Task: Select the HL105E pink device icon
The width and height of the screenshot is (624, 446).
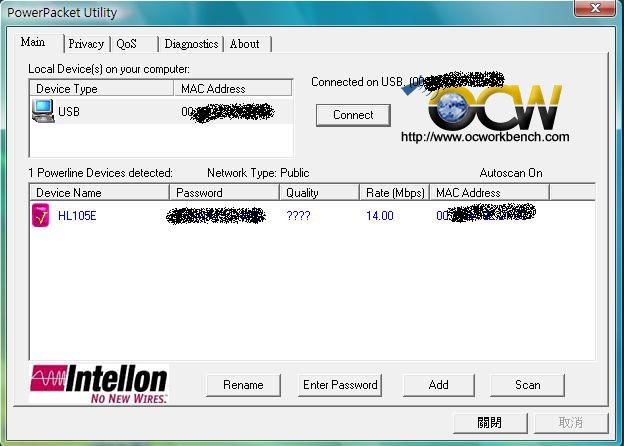Action: click(x=41, y=215)
